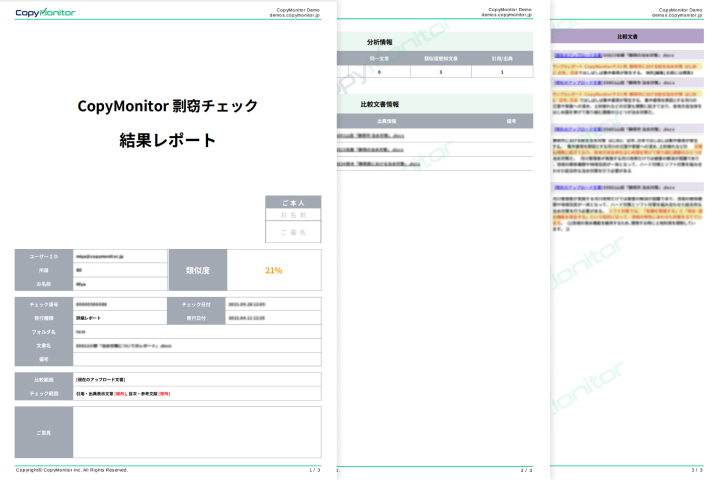
Task: Open the third compared document docx link
Action: [x=379, y=164]
